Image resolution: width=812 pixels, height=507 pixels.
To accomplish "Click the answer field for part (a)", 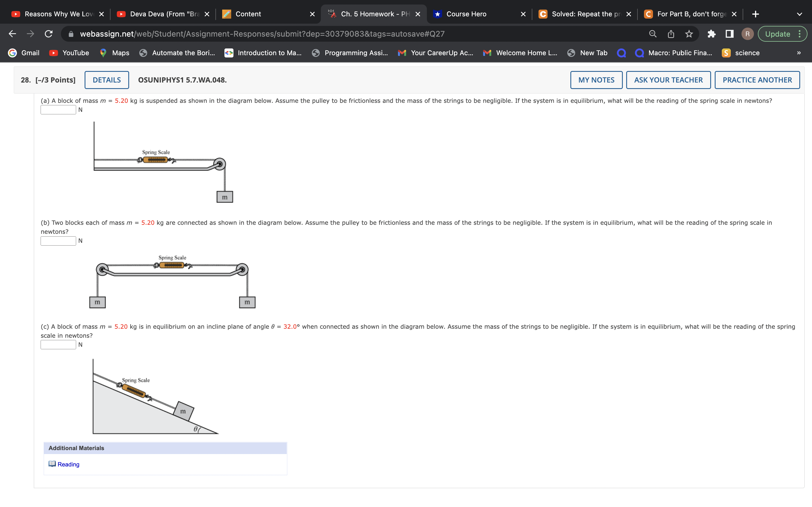I will click(58, 109).
